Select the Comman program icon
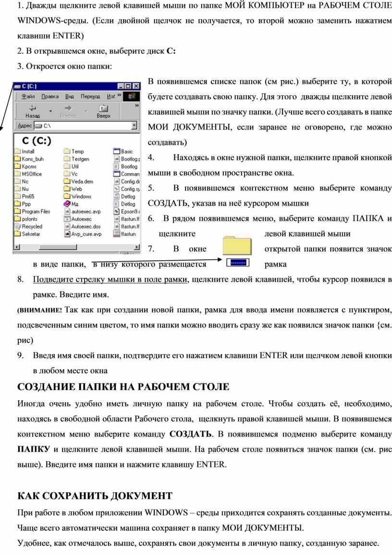This screenshot has height=554, width=392. click(x=117, y=174)
